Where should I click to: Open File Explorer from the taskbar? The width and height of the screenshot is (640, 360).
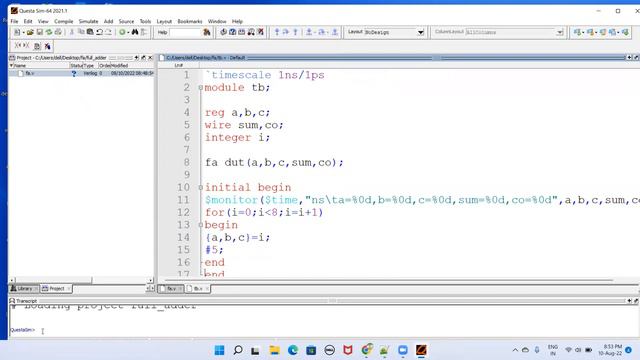point(274,350)
